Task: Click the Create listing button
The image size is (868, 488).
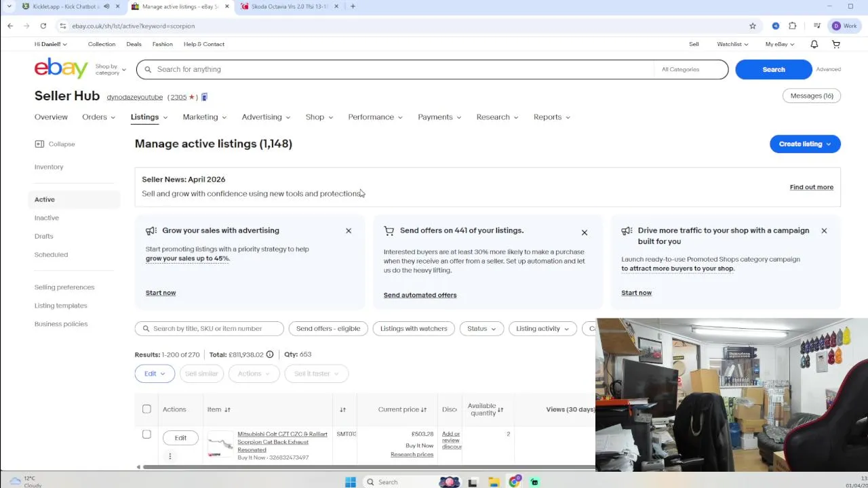Action: coord(805,144)
